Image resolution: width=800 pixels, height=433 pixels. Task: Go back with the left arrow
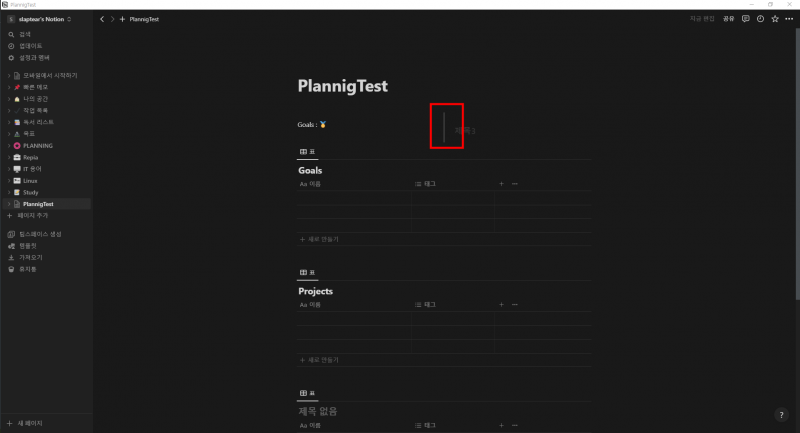(102, 19)
